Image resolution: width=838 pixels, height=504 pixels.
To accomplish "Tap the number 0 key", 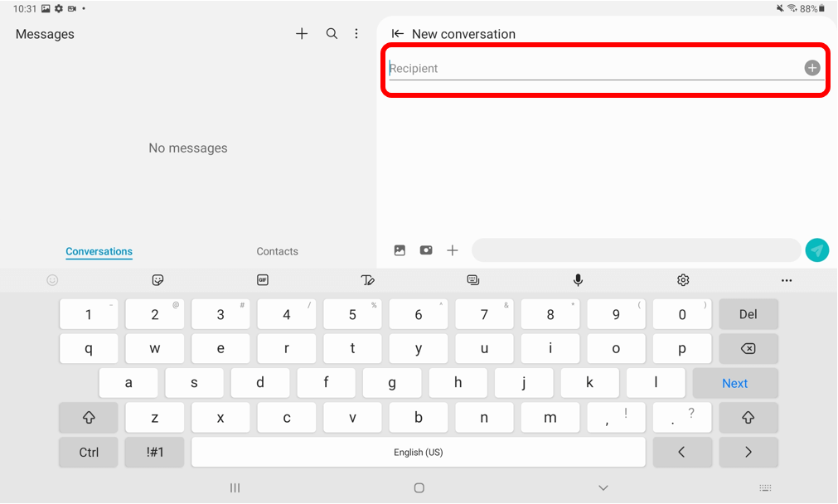I will [x=682, y=314].
